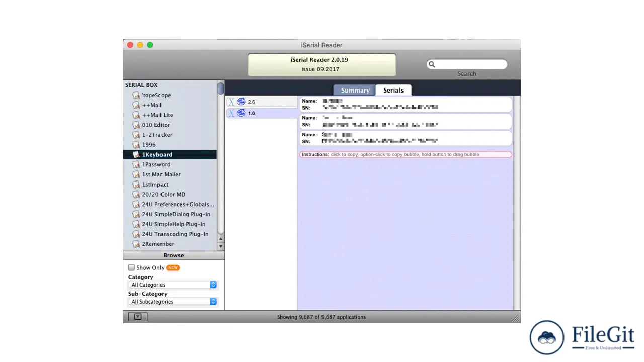Toggle the Show Only checkbox
This screenshot has width=644, height=362.
tap(131, 267)
